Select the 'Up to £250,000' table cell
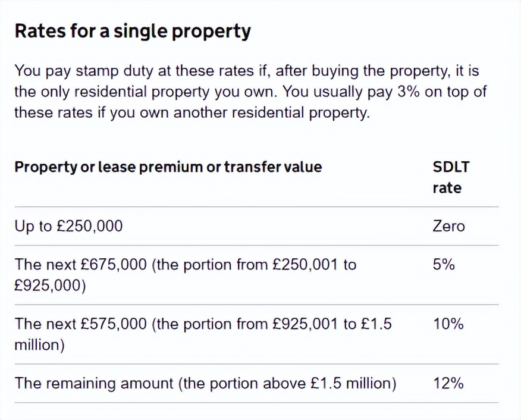The width and height of the screenshot is (521, 420). click(68, 226)
